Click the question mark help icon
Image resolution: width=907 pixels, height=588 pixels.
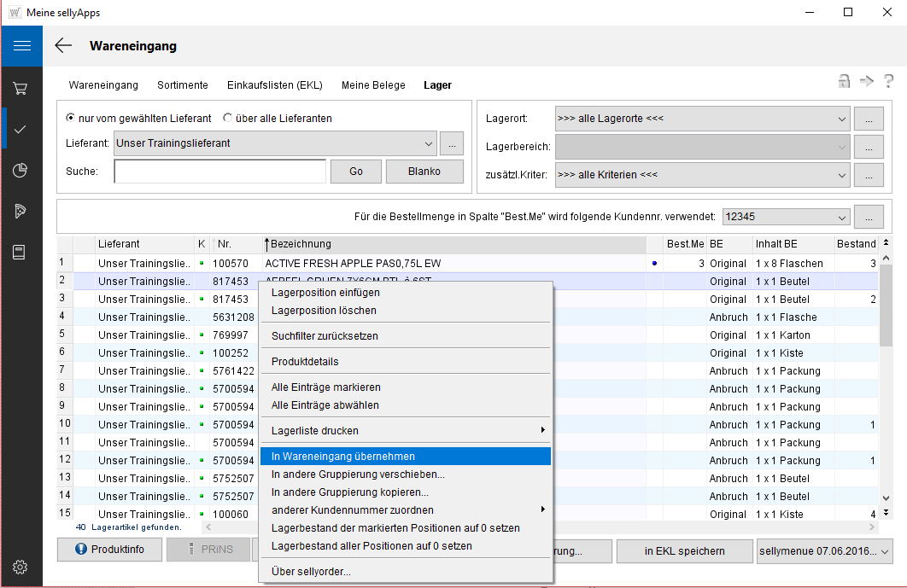(x=889, y=81)
